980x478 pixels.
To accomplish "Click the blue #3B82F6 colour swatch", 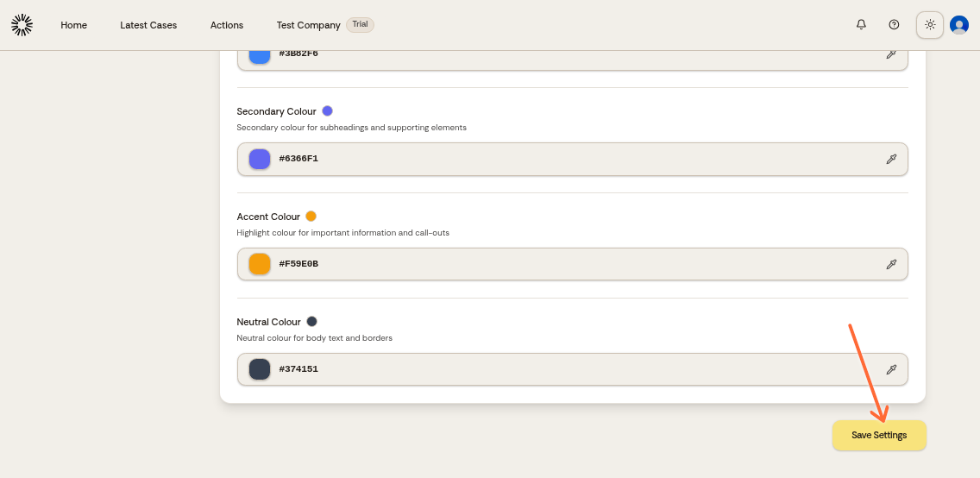I will [260, 55].
